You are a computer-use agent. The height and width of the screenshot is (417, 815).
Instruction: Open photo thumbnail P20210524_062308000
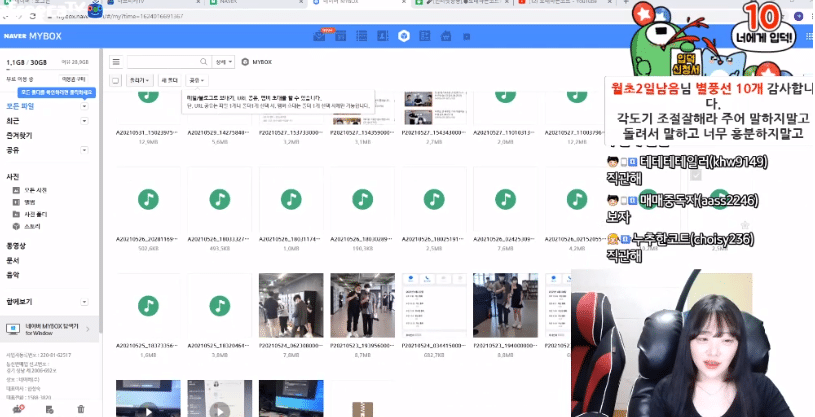pos(291,306)
